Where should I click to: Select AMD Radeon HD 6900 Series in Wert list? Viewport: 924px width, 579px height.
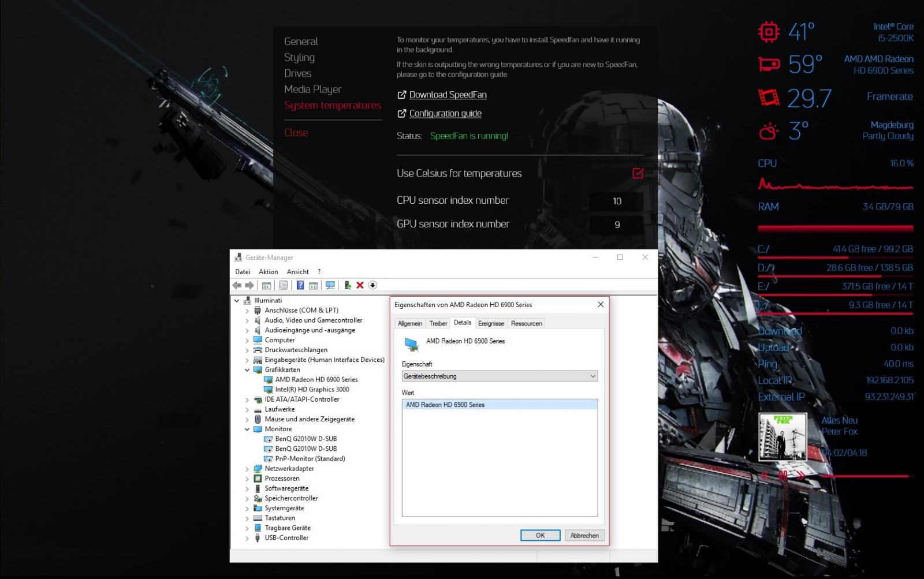point(500,405)
